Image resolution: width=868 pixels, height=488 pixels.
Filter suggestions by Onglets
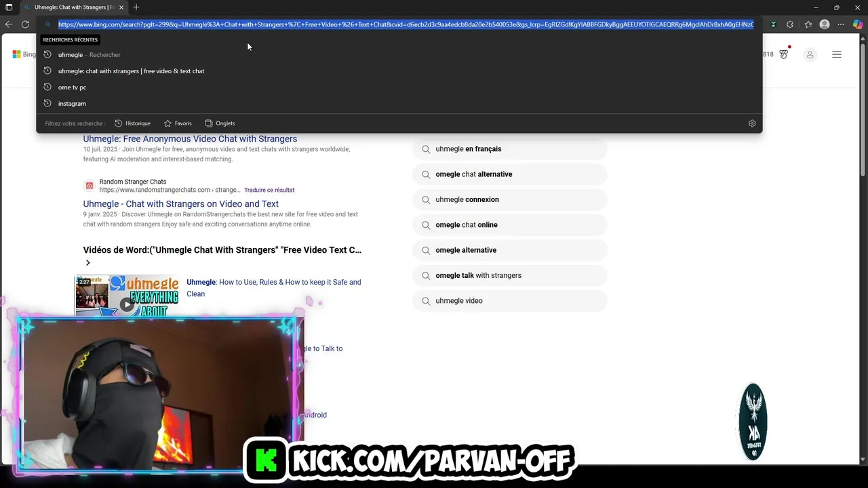[x=220, y=123]
